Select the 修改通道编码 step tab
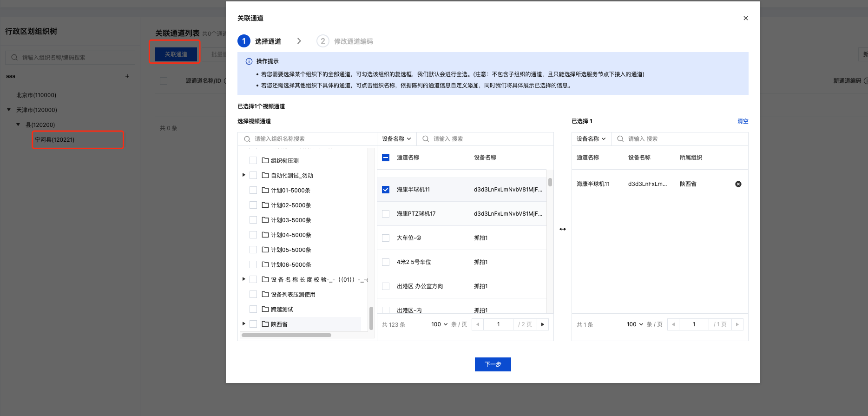Screen dimensions: 868x416 345,41
